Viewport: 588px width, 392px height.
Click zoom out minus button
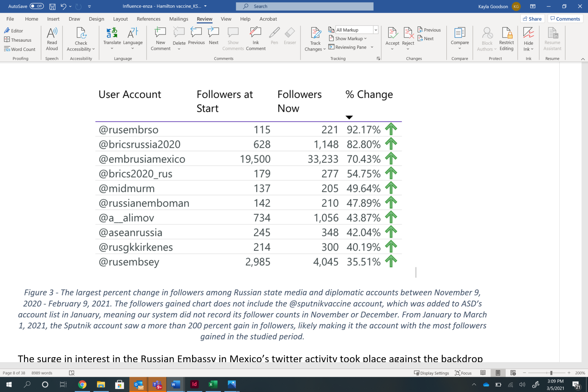coord(524,373)
